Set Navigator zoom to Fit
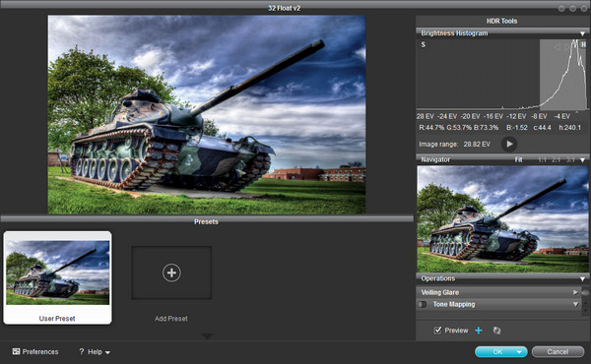Viewport: 591px width, 364px height. coord(519,159)
